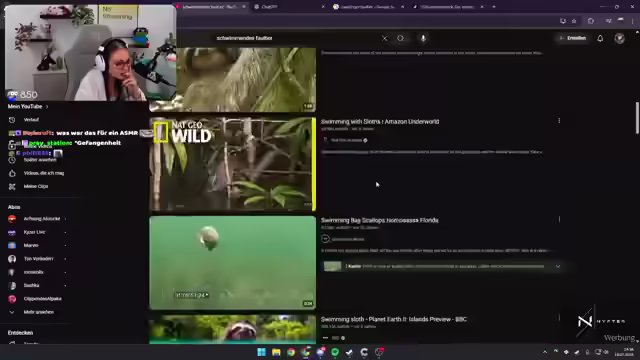640x360 pixels.
Task: Open channel link under Swimming with Sloths
Action: [346, 140]
